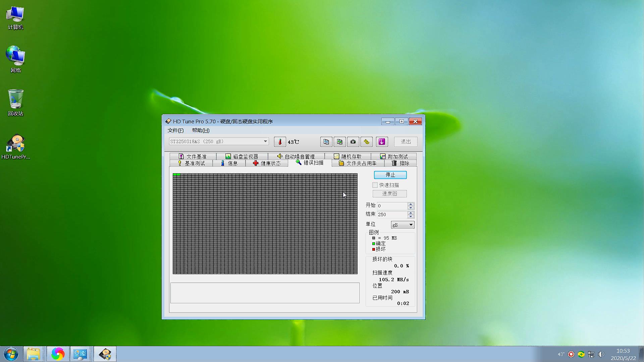Viewport: 644px width, 362px height.
Task: Click the copy info to clipboard icon
Action: click(x=326, y=142)
